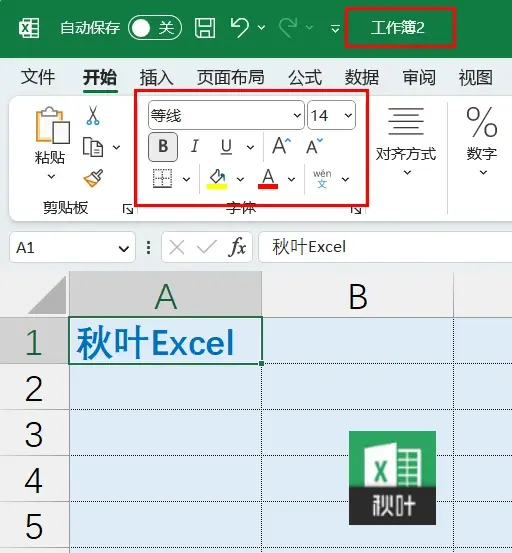The height and width of the screenshot is (553, 512).
Task: Switch to the 公式 Formulas tab
Action: point(305,77)
